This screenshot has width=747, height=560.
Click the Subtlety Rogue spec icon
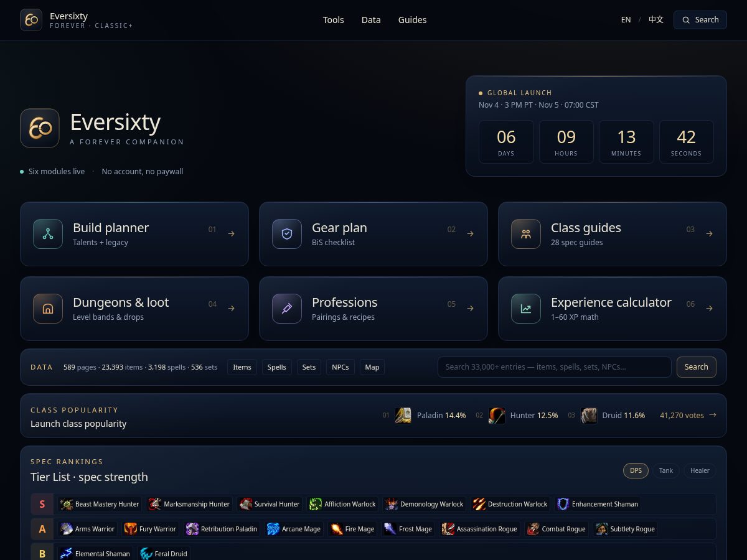click(x=602, y=529)
